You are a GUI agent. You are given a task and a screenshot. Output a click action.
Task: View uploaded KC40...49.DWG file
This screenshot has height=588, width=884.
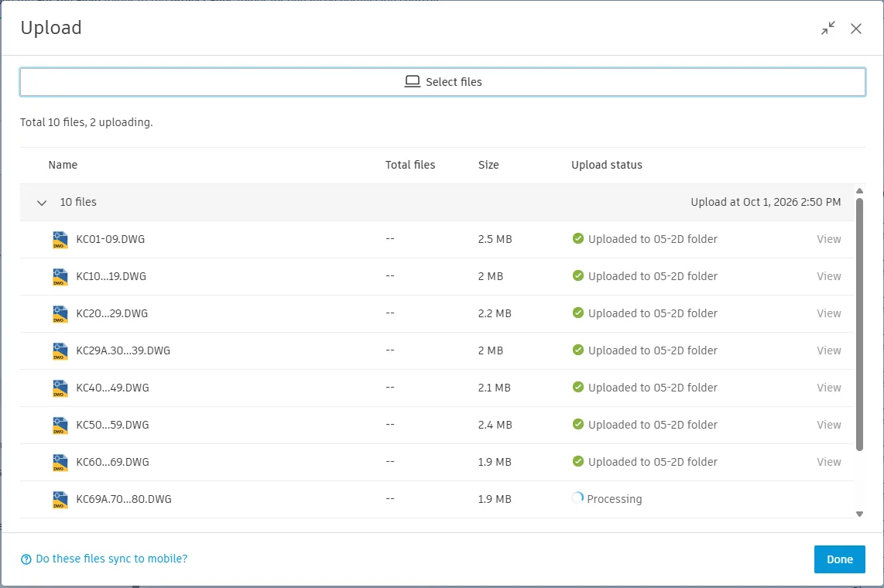tap(829, 388)
